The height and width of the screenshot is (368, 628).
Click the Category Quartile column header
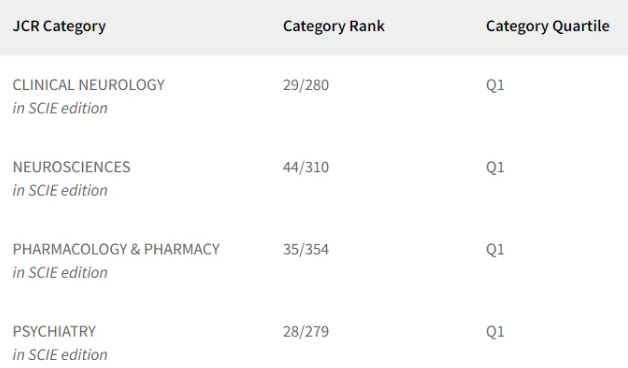(547, 26)
